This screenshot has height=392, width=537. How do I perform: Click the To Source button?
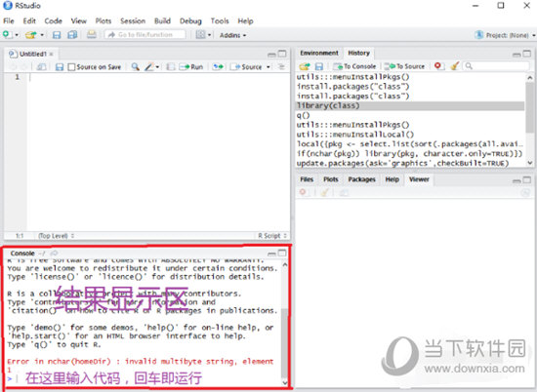click(404, 66)
